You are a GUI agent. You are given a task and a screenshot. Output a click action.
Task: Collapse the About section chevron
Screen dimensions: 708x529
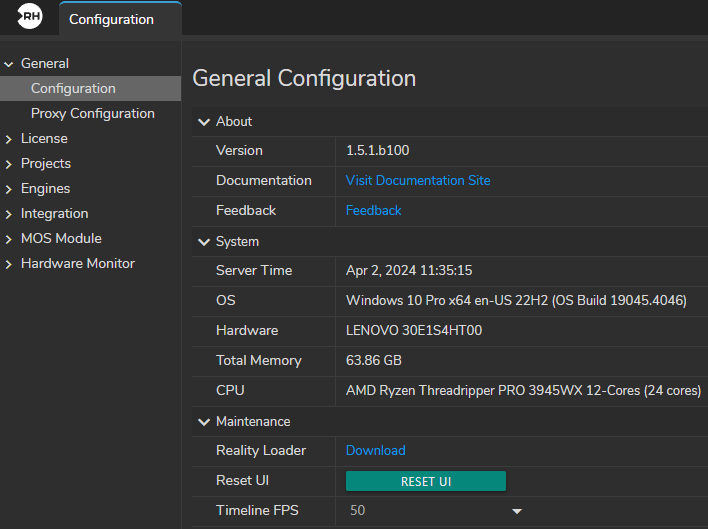[x=204, y=122]
